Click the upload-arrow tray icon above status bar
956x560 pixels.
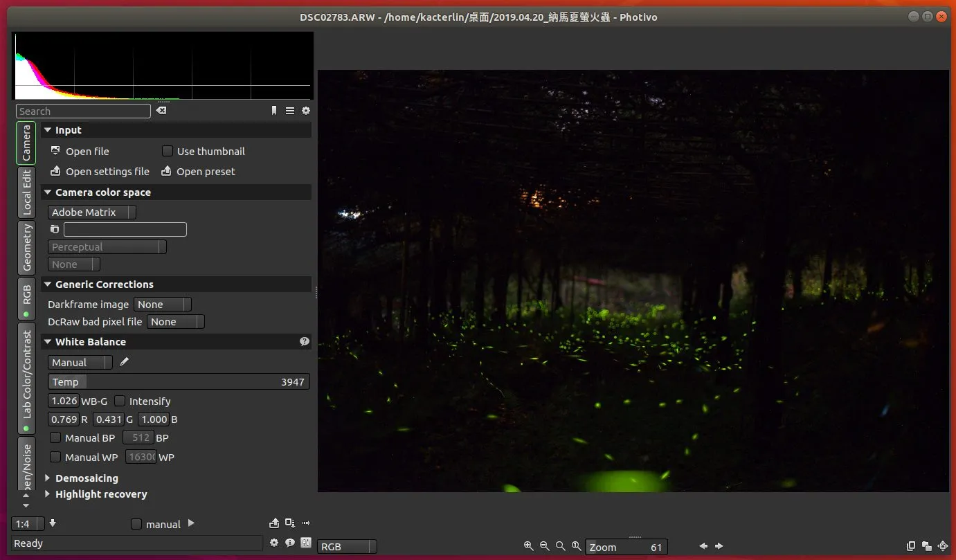coord(274,523)
